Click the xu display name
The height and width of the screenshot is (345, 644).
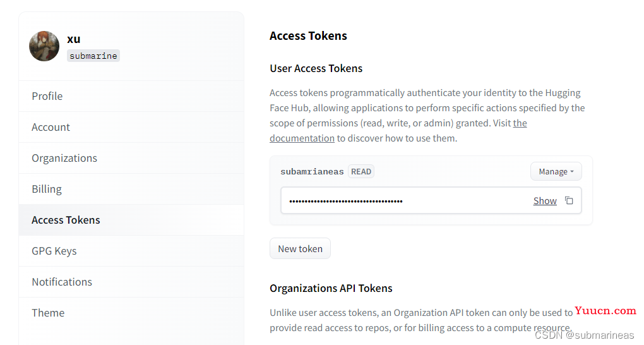[x=74, y=39]
